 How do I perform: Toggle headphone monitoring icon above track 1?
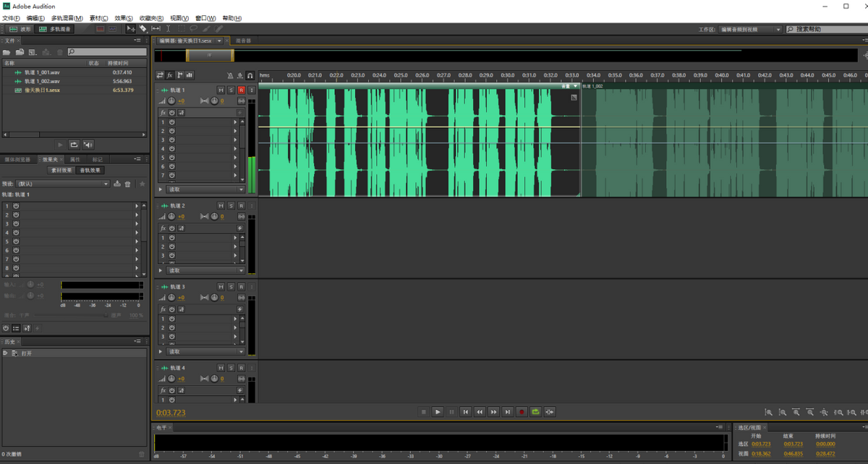(x=250, y=75)
